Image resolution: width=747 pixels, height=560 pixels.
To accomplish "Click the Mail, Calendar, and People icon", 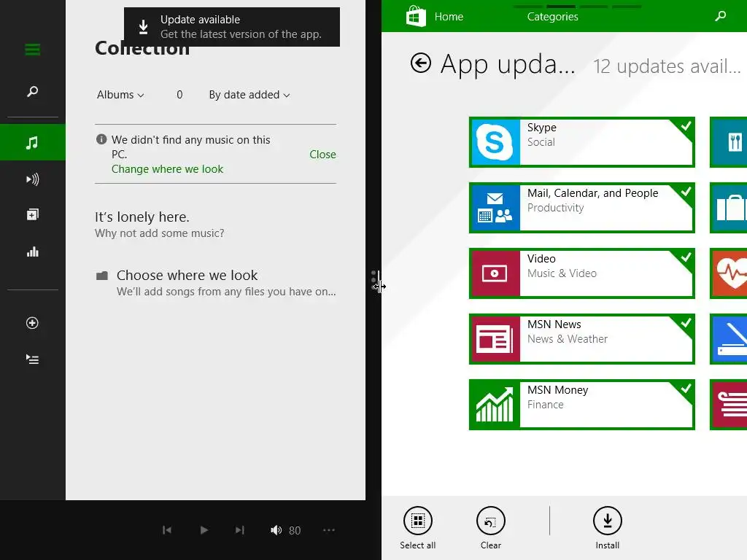I will (x=495, y=208).
